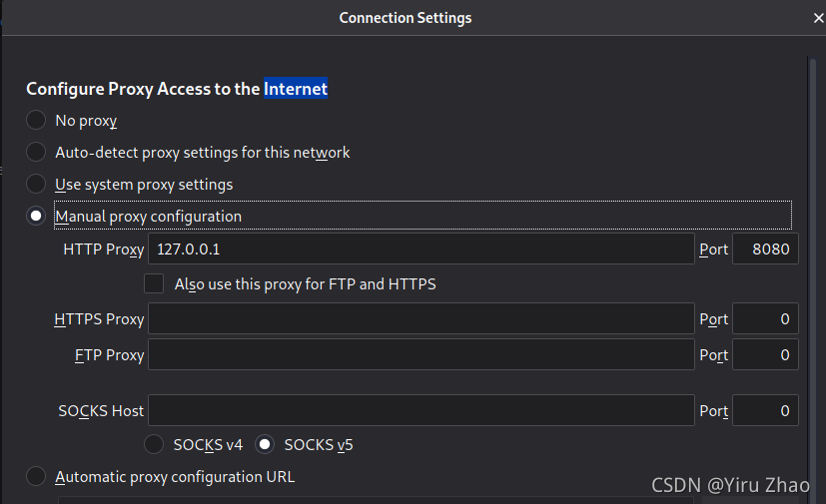Screen dimensions: 826x504
Task: Click the HTTPS Proxy port field
Action: (765, 319)
